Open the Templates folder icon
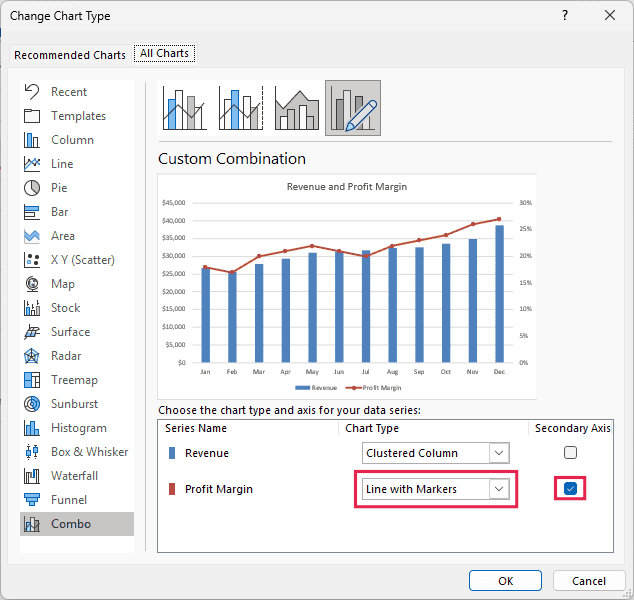 coord(32,116)
